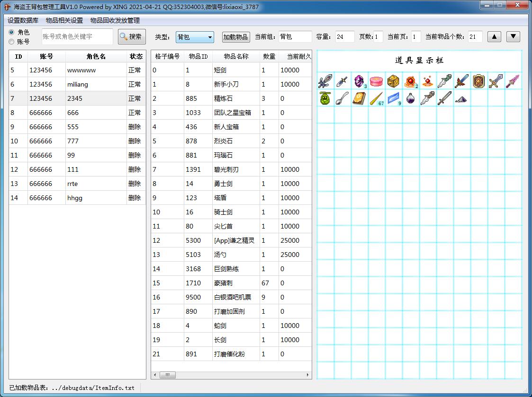Click the 物品名称 column header
Viewport: 532px width, 397px height.
click(236, 57)
